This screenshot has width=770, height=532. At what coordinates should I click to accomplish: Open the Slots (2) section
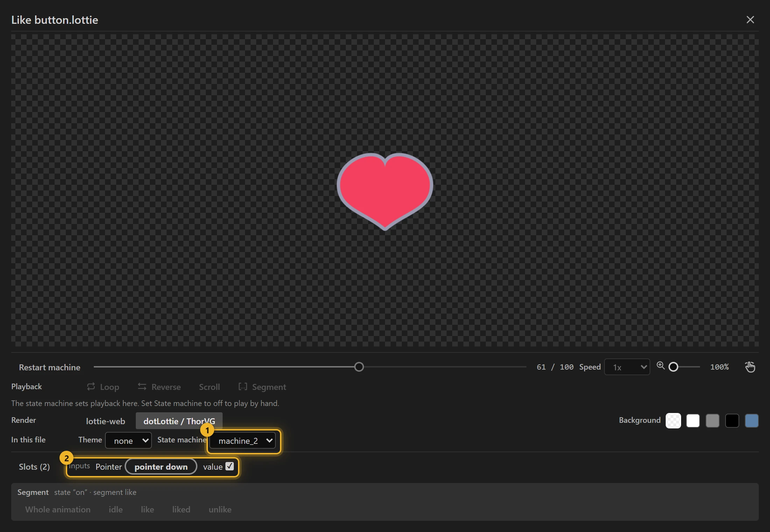pos(34,467)
